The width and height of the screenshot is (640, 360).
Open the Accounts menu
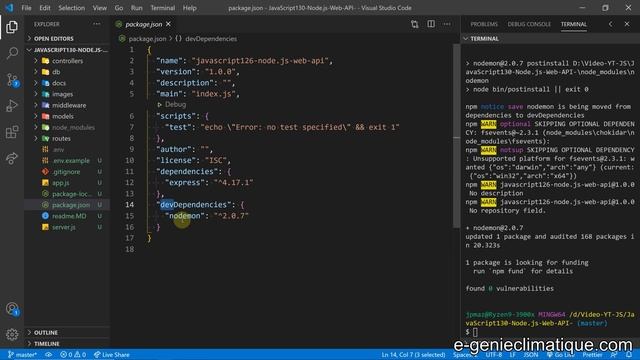12,309
